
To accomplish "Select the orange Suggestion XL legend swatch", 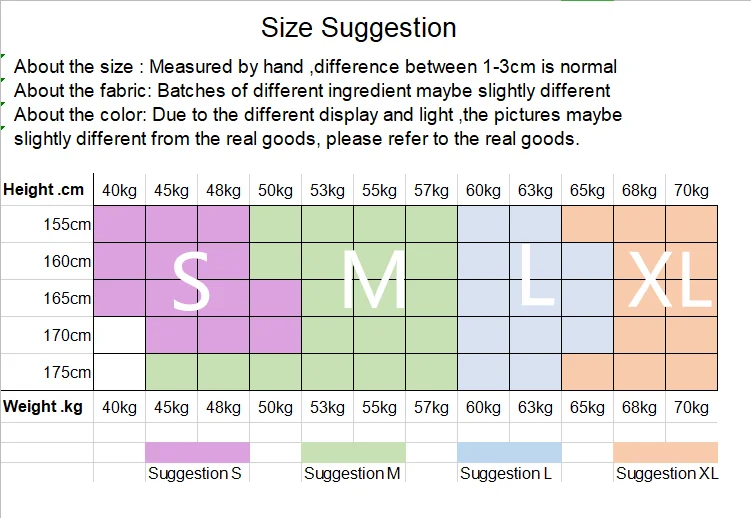I will click(x=665, y=452).
